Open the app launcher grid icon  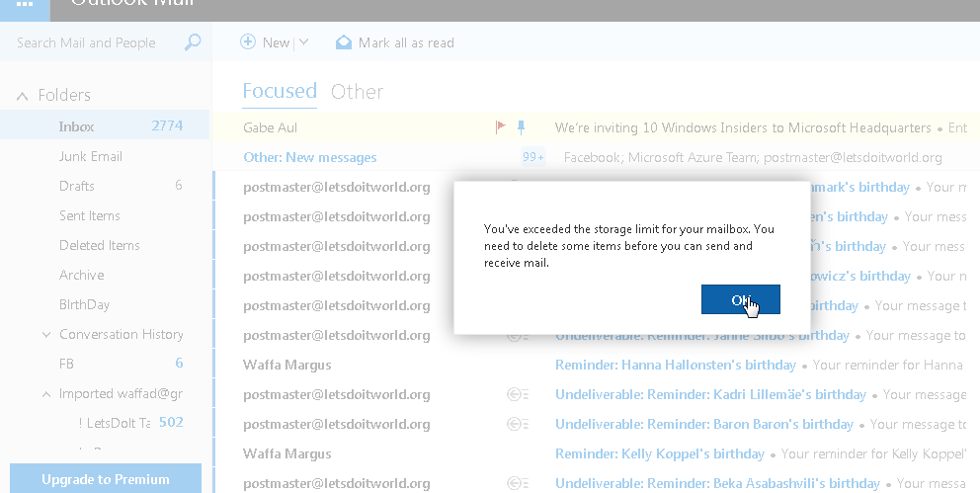tap(25, 4)
